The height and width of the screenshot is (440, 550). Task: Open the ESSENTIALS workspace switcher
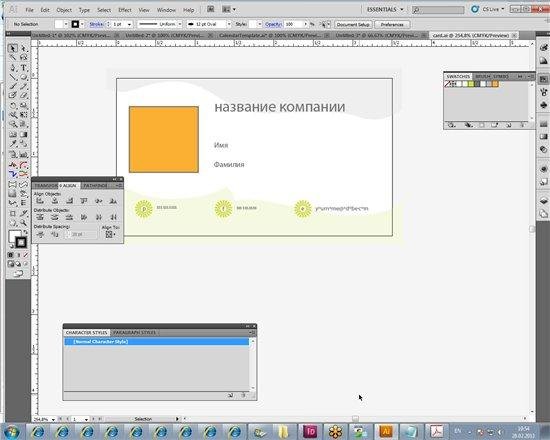coord(385,9)
